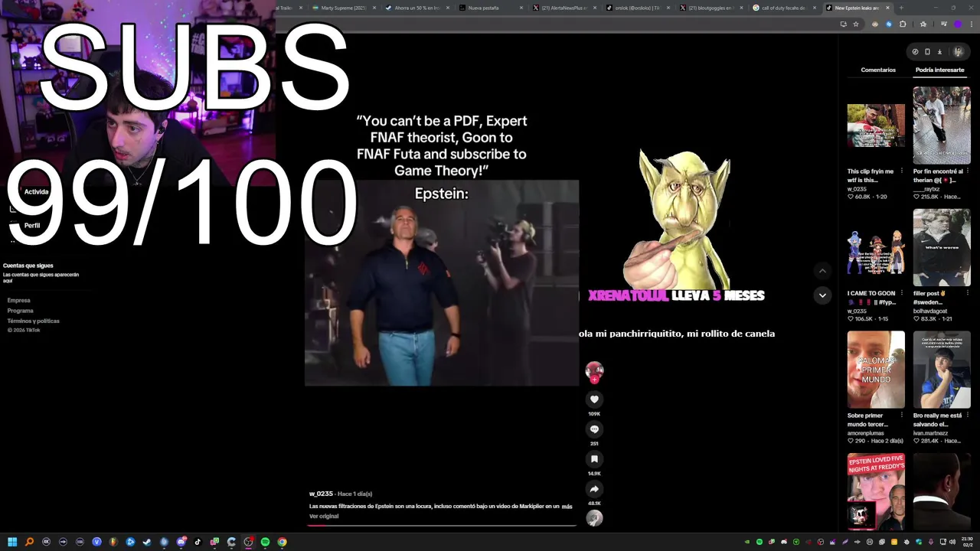Open Perfil in the TikTok sidebar
The image size is (980, 551).
[32, 226]
